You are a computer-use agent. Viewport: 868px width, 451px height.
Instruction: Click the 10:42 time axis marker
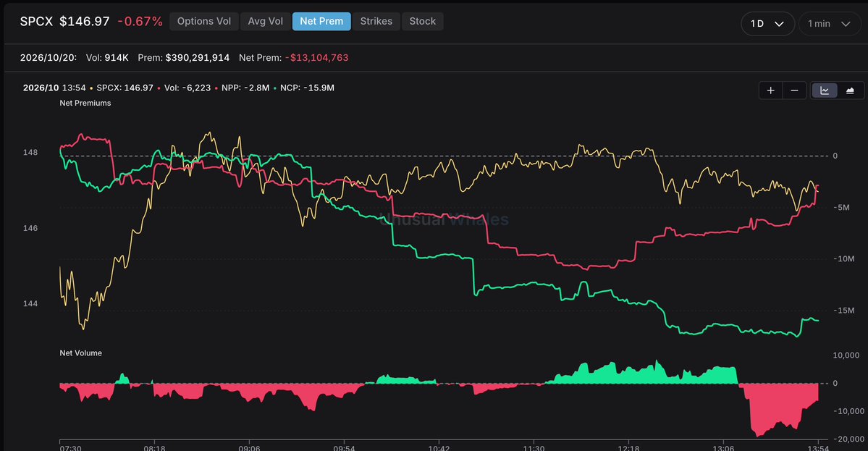[x=439, y=447]
